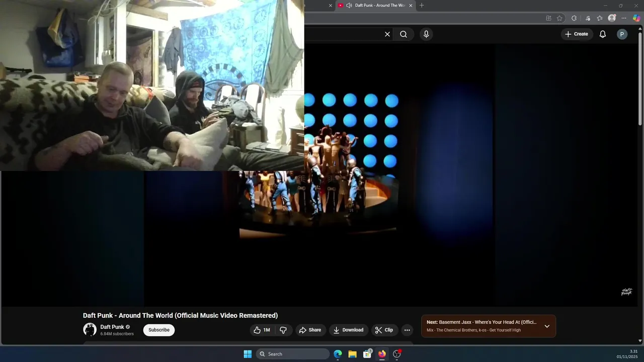This screenshot has width=644, height=362.
Task: Open Firefox from taskbar
Action: 382,354
